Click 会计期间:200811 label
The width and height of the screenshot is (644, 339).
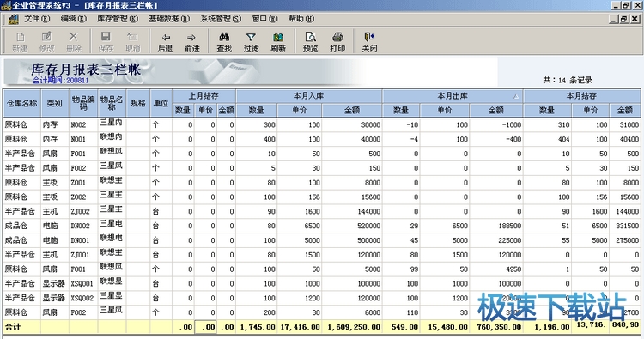pyautogui.click(x=61, y=81)
